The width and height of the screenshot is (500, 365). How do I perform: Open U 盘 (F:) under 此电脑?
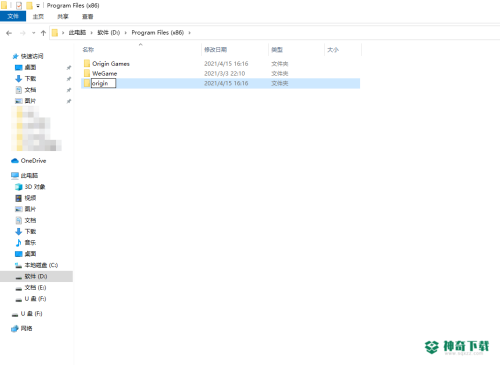click(x=35, y=299)
